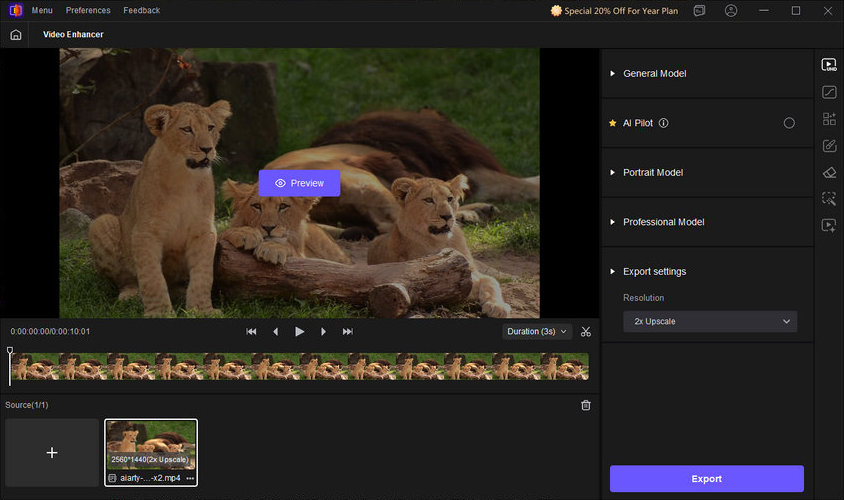Viewport: 844px width, 500px height.
Task: Add a new source with the plus tile
Action: pos(52,453)
